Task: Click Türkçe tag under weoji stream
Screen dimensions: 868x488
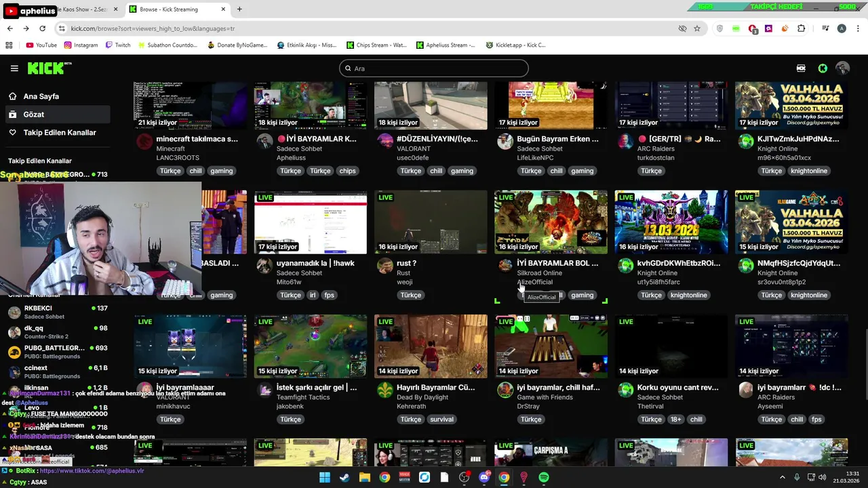Action: pyautogui.click(x=410, y=296)
